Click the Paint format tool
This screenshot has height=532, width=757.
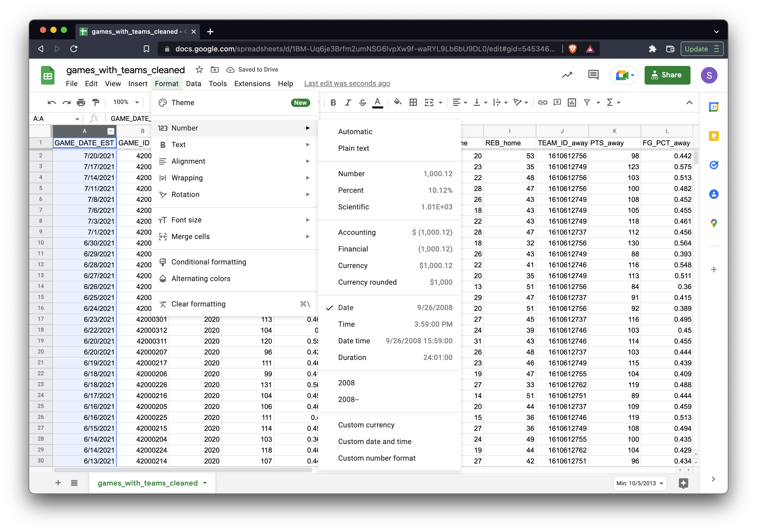click(96, 102)
